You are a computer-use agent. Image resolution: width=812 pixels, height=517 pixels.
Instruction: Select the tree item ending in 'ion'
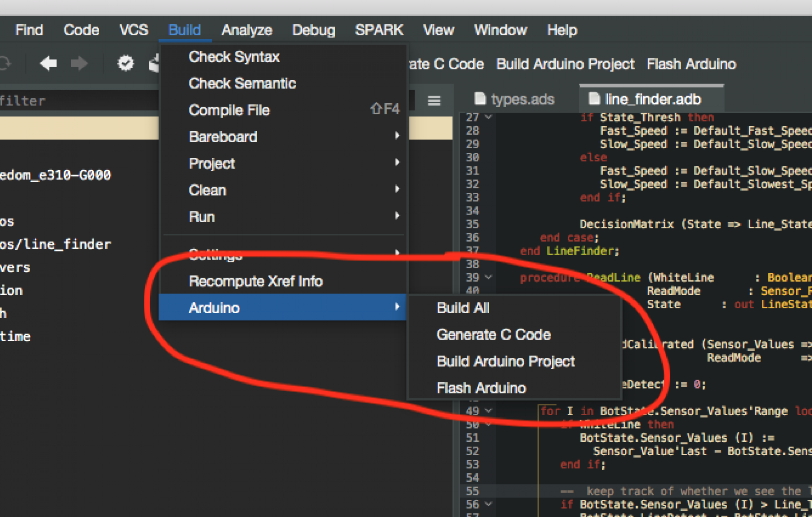coord(11,290)
